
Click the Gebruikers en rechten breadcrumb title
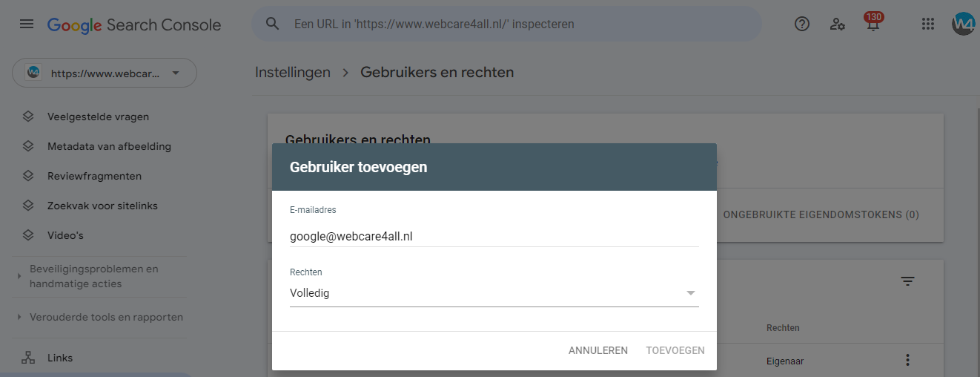[x=437, y=72]
